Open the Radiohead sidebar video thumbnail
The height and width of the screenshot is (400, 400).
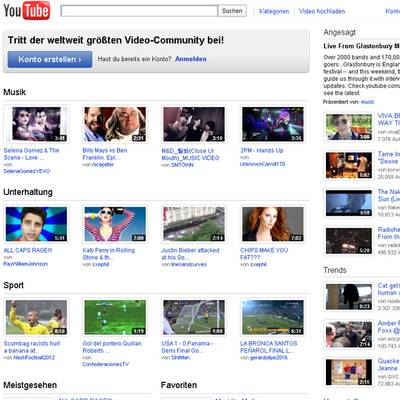point(349,241)
